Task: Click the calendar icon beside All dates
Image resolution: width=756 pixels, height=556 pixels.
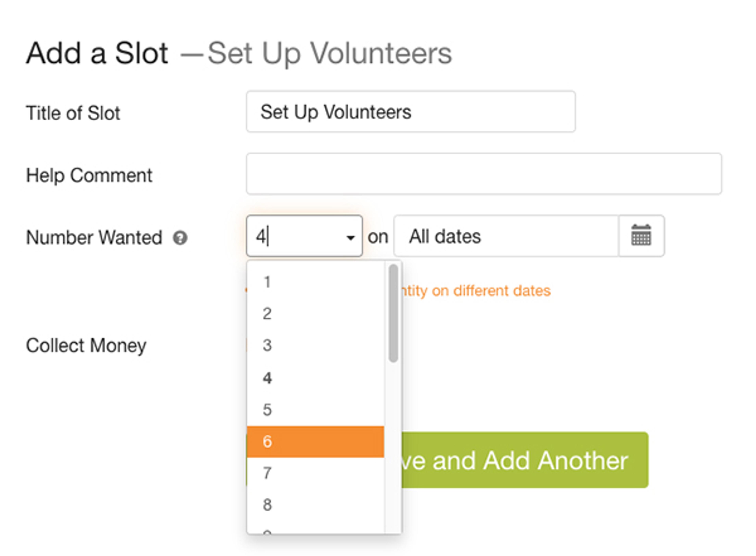Action: (x=641, y=236)
